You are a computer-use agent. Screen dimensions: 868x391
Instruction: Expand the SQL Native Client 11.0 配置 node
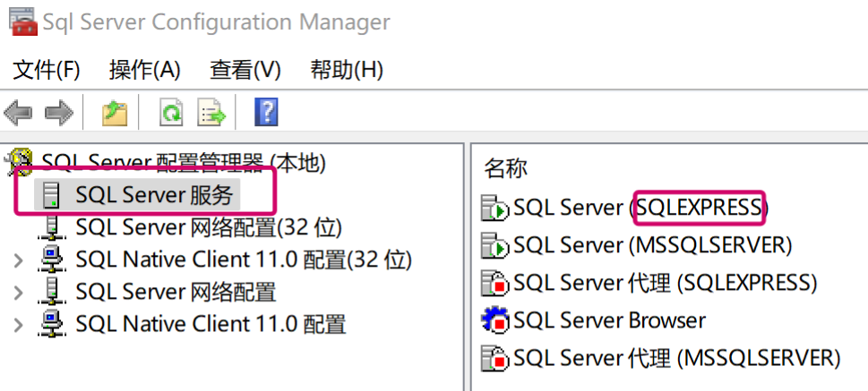18,324
